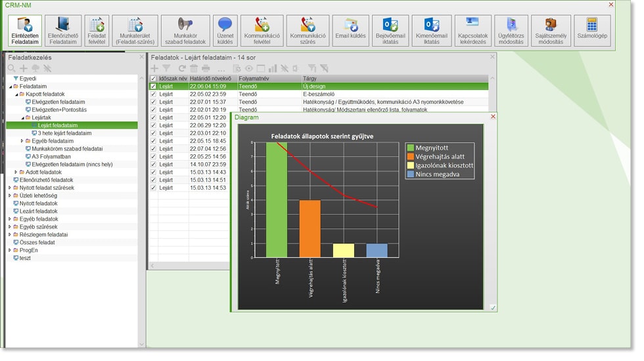
Task: Click the bar chart diagram icon in the Feladatok toolbar
Action: click(273, 68)
